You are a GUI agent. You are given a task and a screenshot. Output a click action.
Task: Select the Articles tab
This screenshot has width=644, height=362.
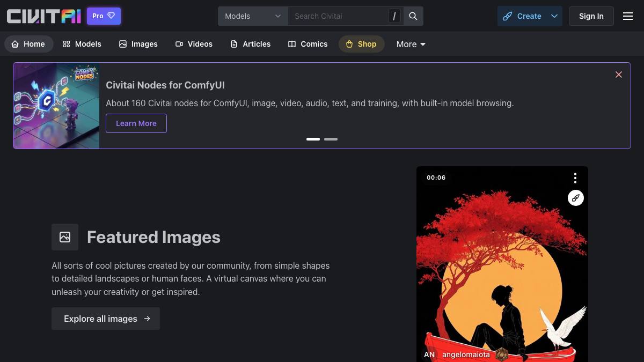pos(251,44)
